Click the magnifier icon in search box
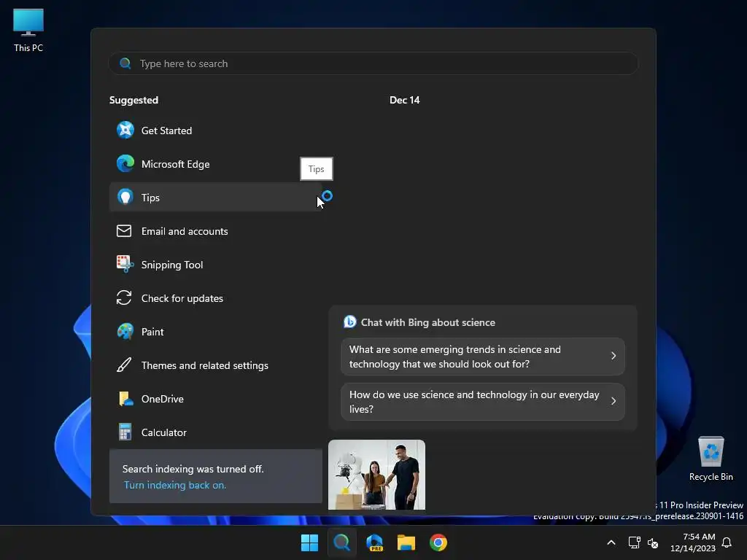747x560 pixels. [x=125, y=63]
